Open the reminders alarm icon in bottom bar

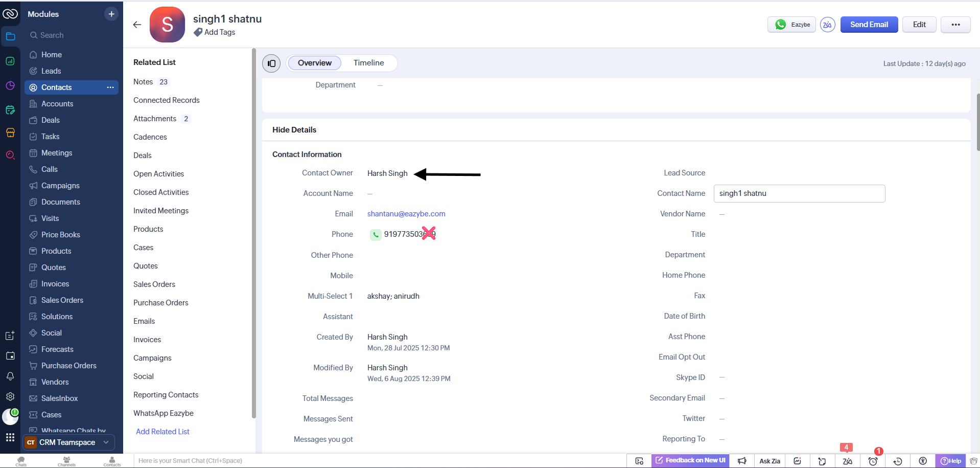(873, 461)
